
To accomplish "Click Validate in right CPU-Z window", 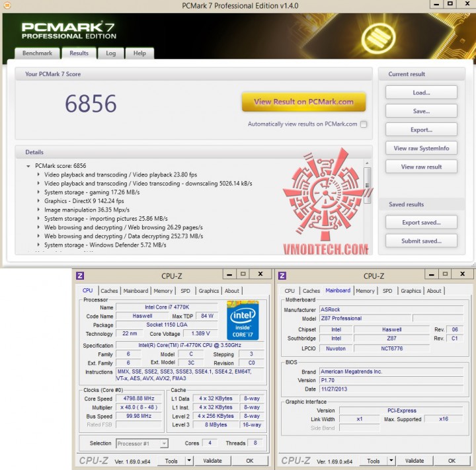I will [x=415, y=461].
